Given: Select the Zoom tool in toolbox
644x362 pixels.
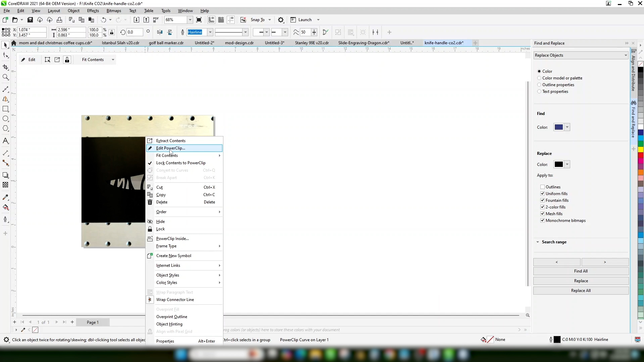Looking at the screenshot, I should 5,77.
